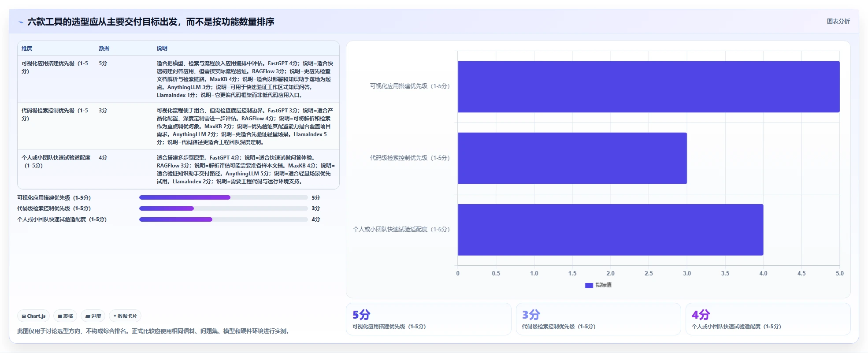
Task: Click the 4分 value beside the third progress bar
Action: click(316, 219)
